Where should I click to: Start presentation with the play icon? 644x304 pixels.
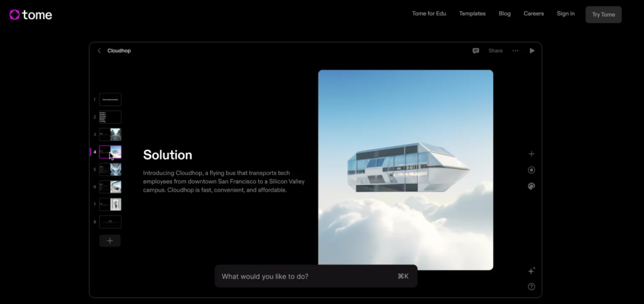[x=532, y=51]
